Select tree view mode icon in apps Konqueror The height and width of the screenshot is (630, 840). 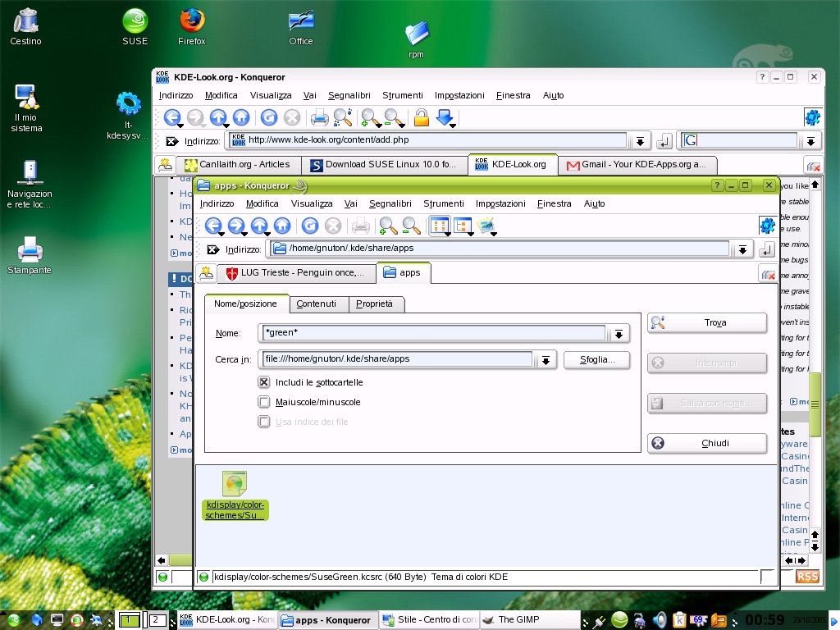(463, 226)
